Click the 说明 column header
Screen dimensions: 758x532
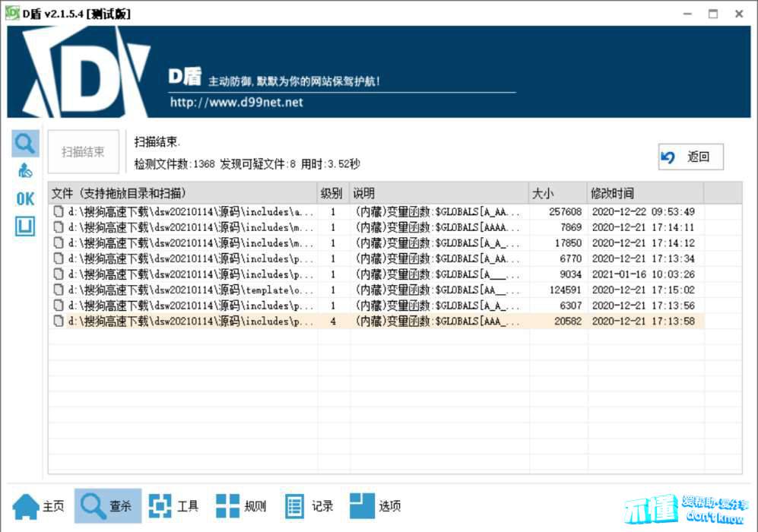point(439,193)
